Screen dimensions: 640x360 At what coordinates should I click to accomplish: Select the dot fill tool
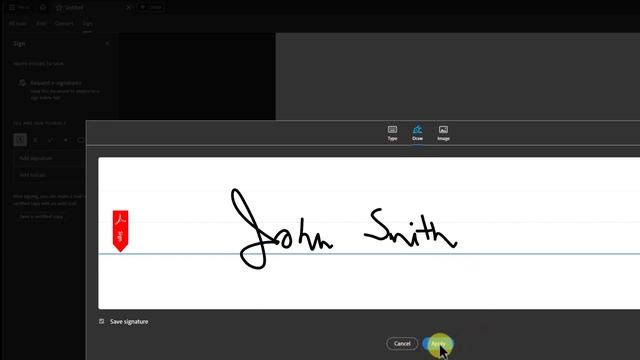(x=66, y=140)
